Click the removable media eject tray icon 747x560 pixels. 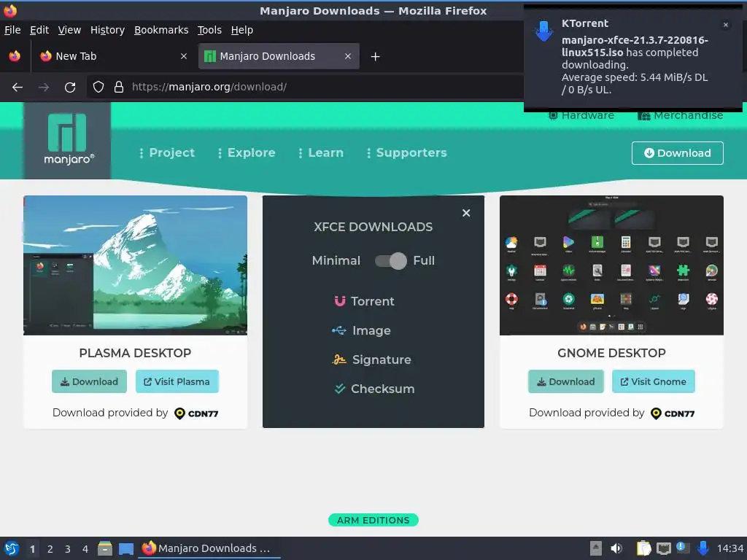596,548
